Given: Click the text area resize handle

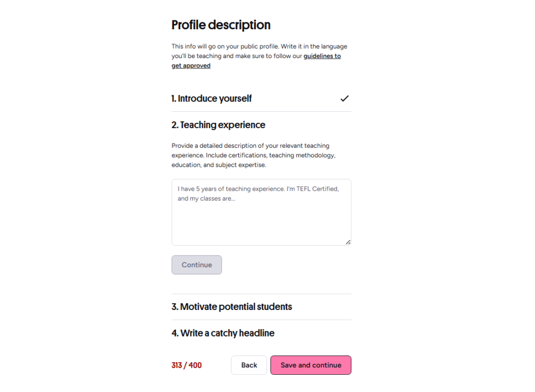Looking at the screenshot, I should [x=347, y=242].
